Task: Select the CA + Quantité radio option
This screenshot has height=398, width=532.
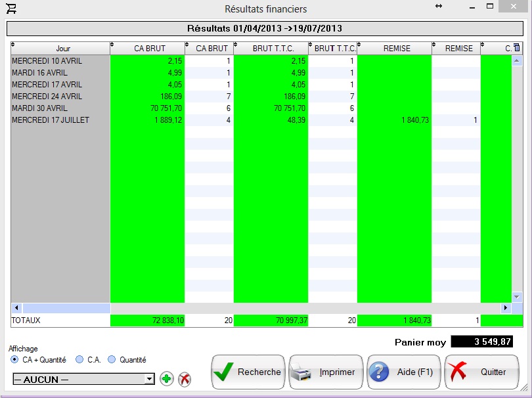Action: point(14,360)
